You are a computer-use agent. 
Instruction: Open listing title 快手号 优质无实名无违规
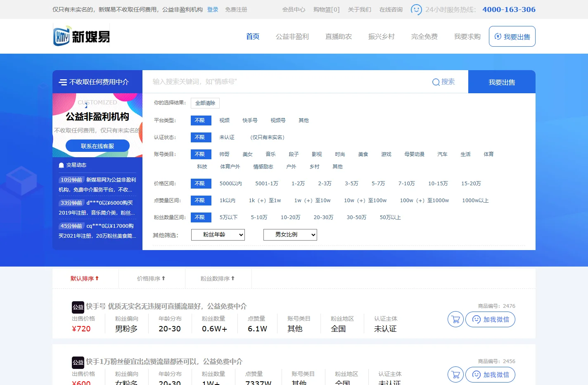click(166, 306)
